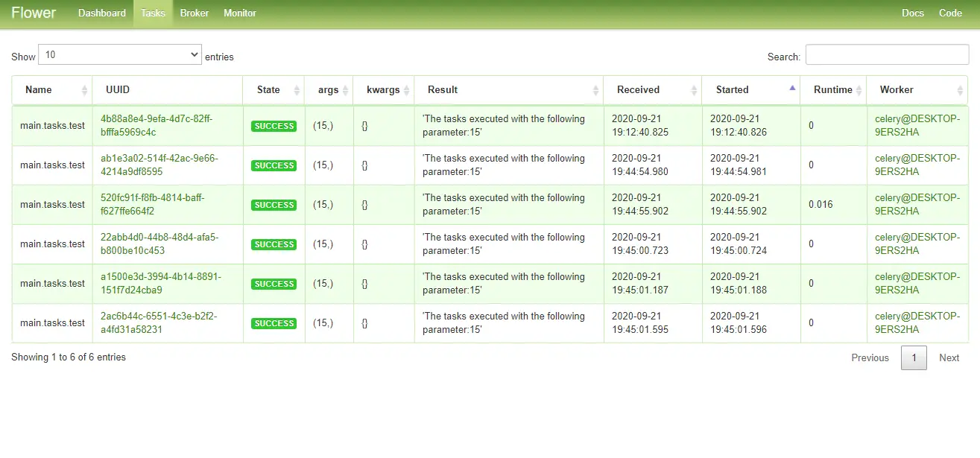
Task: Open the Broker tab
Action: tap(194, 13)
